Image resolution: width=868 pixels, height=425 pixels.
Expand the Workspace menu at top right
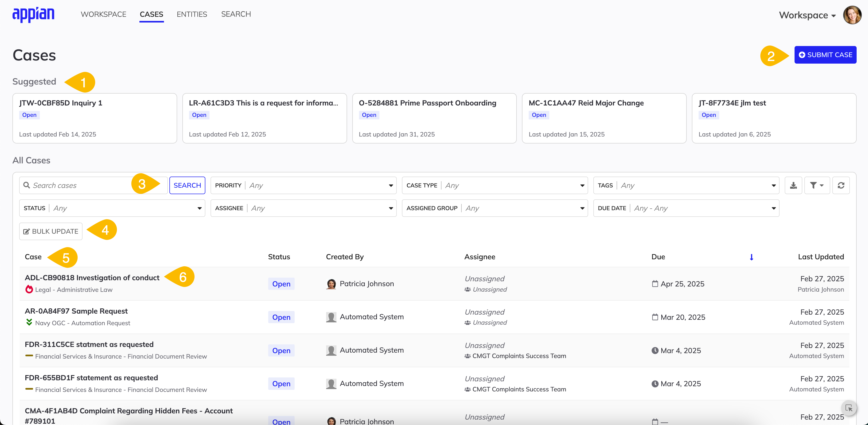[x=807, y=15]
